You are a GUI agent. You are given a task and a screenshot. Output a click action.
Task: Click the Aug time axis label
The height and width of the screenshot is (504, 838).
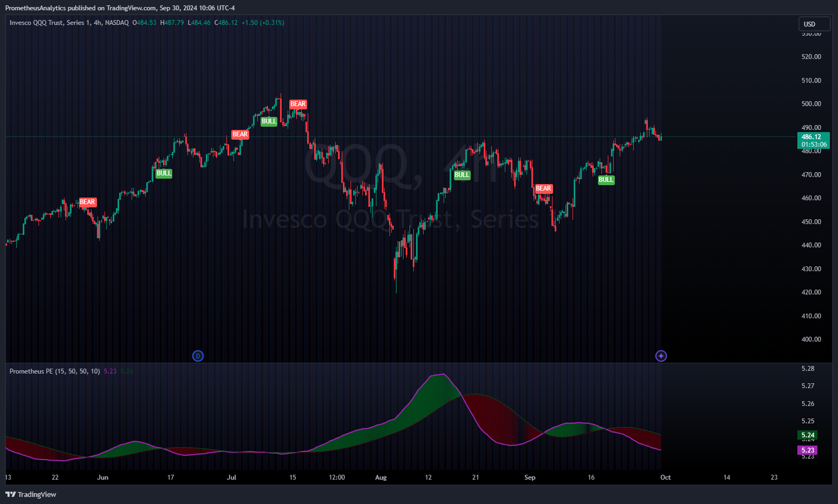tap(381, 477)
